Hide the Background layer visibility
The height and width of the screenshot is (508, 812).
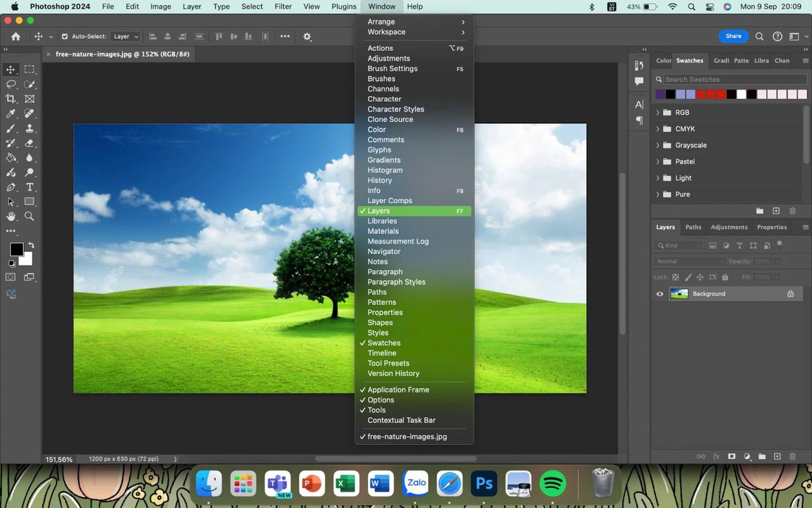(x=660, y=293)
